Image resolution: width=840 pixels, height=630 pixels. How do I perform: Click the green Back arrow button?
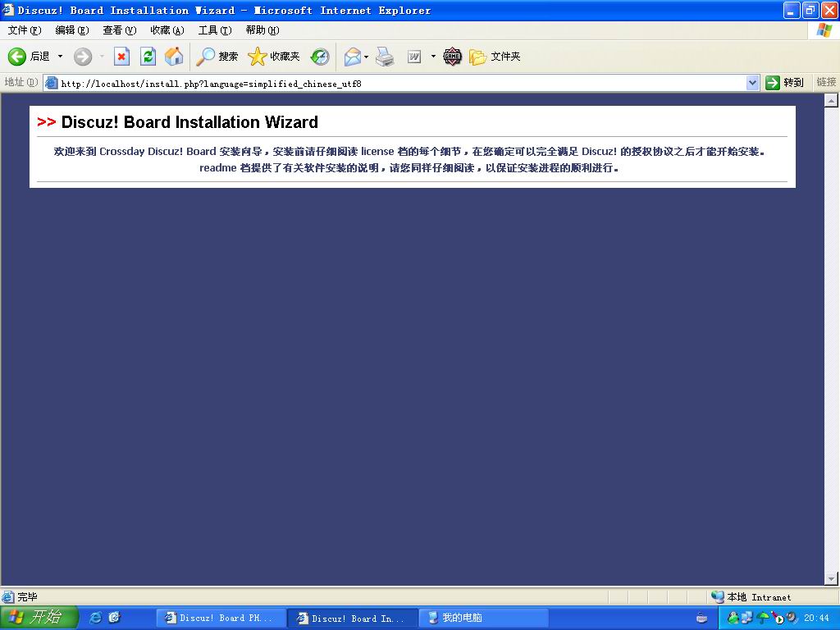[x=16, y=57]
